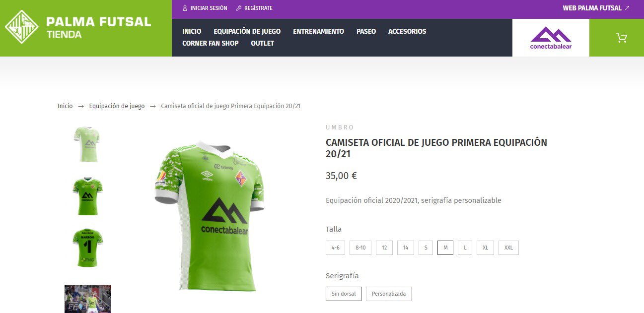
Task: Select size M
Action: (445, 248)
